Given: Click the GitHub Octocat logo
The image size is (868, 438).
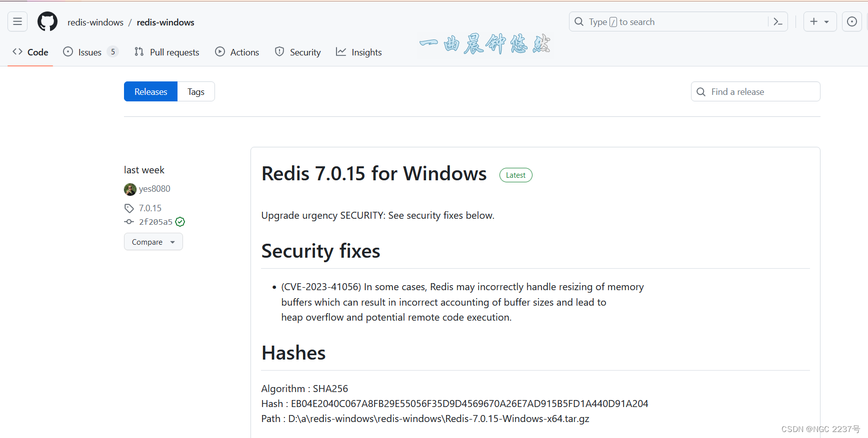Looking at the screenshot, I should pyautogui.click(x=47, y=21).
